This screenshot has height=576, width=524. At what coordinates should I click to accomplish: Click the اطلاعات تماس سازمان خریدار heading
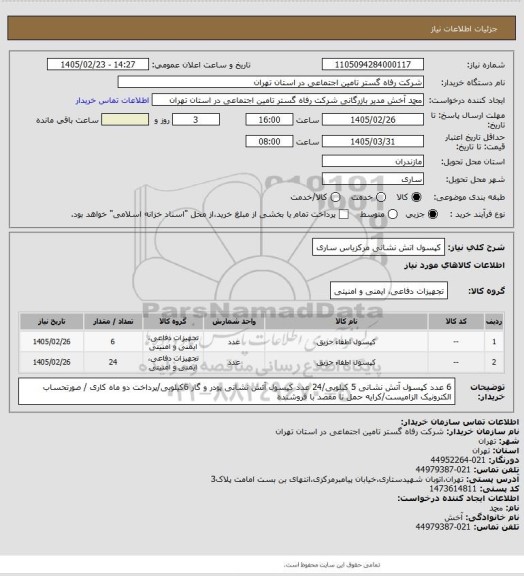coord(460,422)
